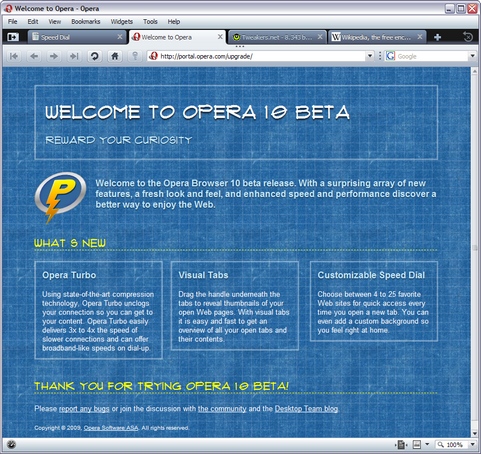This screenshot has width=481, height=454.
Task: Click the 'Welcome to Opera 10 Beta' title
Action: [197, 112]
